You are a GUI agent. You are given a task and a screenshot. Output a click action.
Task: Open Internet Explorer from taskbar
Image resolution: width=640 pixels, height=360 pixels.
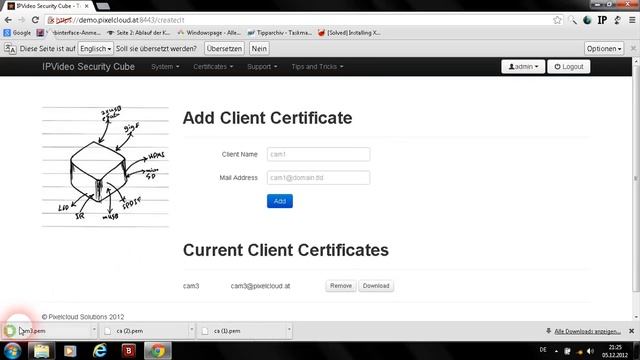pos(99,351)
